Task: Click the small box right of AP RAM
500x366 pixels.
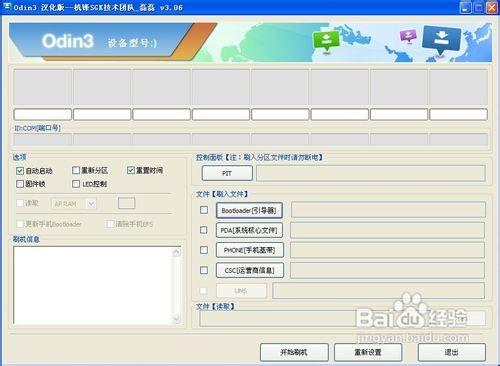Action: click(x=127, y=203)
